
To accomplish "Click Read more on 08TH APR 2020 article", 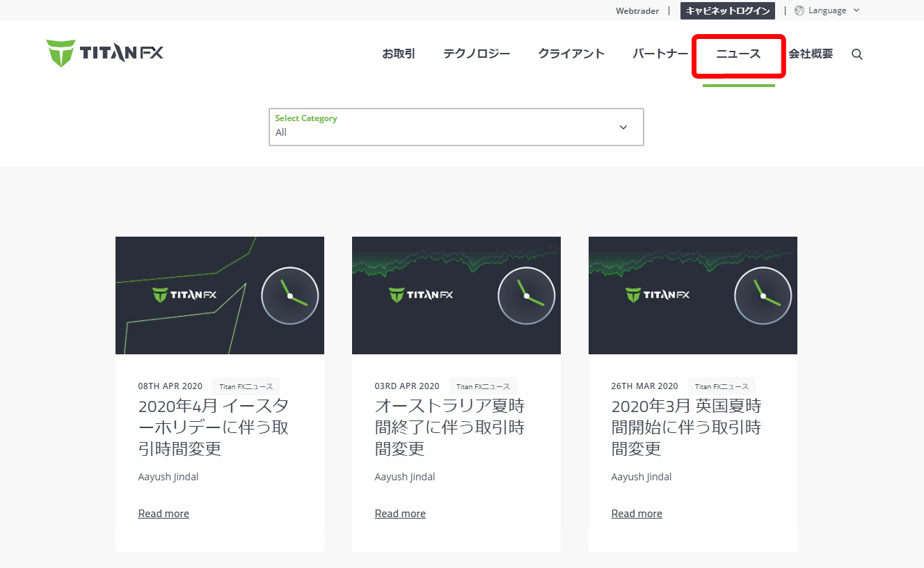I will [x=164, y=514].
